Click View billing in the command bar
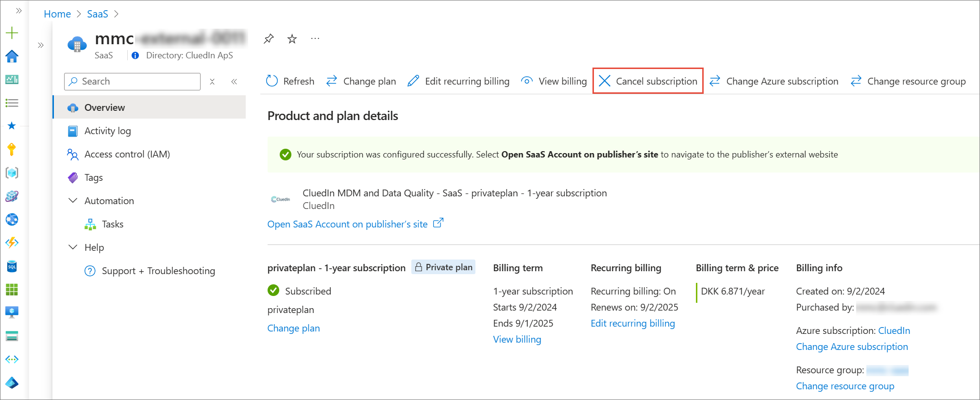 (554, 81)
